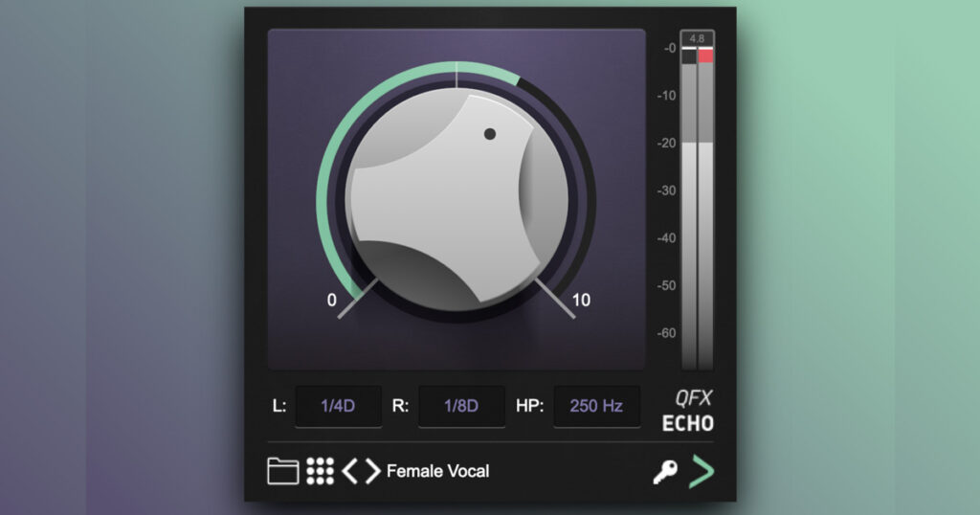Click the large echo amount knob

coord(457,200)
